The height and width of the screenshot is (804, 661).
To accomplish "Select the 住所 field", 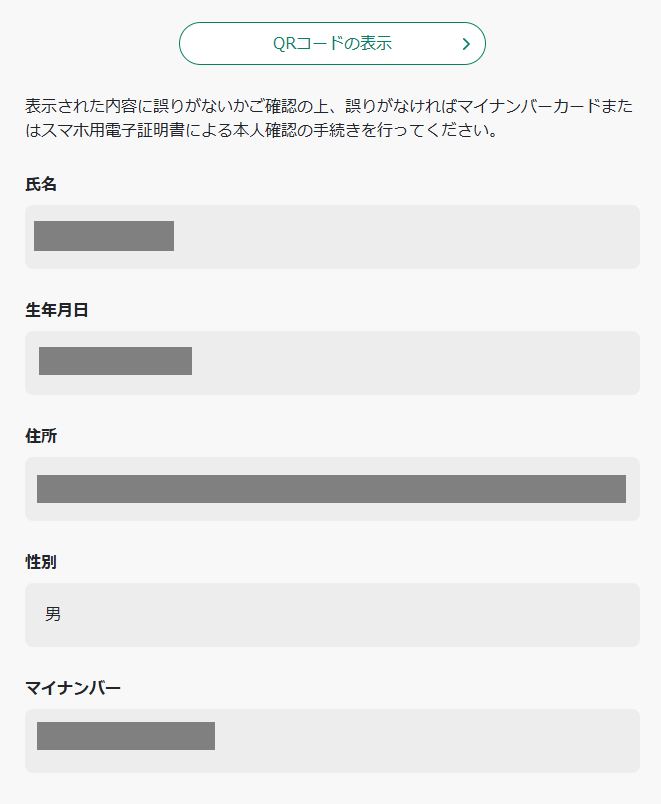I will 331,489.
